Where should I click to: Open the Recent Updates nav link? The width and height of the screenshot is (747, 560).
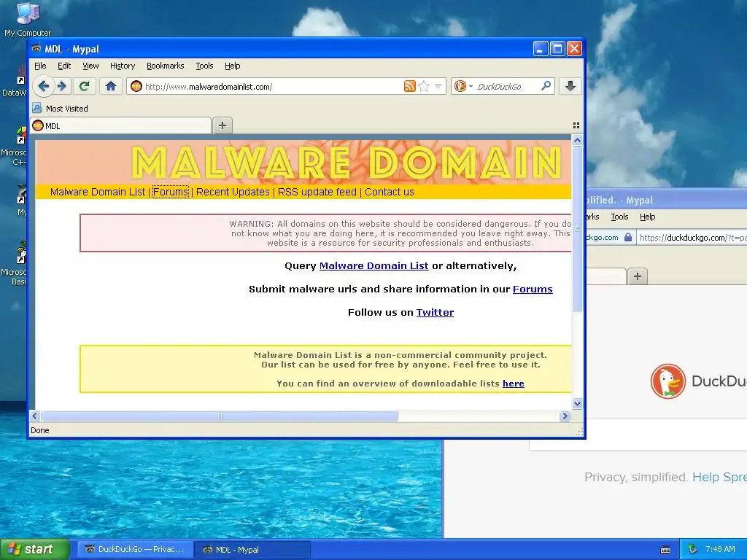point(233,192)
